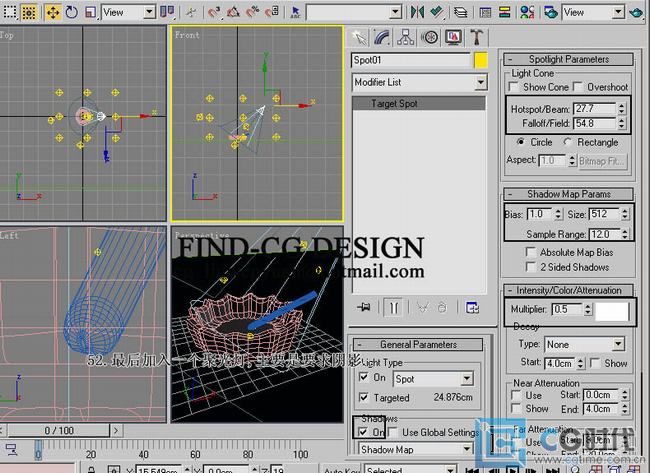The image size is (650, 473).
Task: Click the Bitmap Fit button
Action: 602,160
